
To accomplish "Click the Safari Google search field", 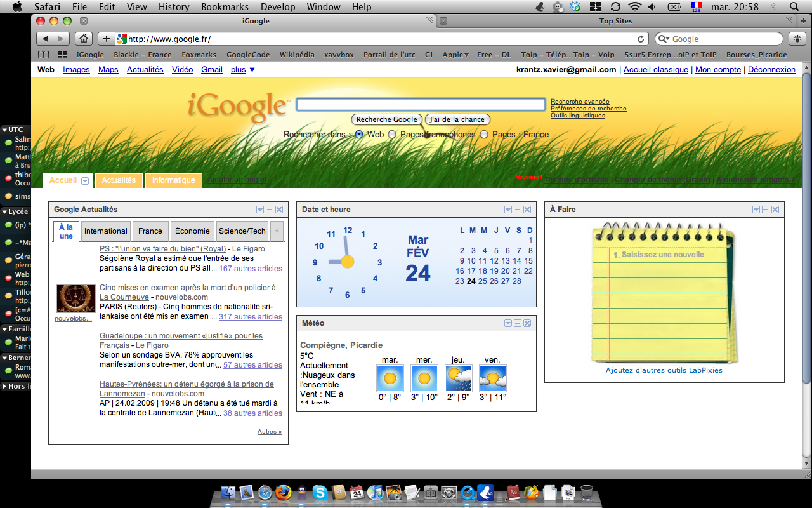I will 719,39.
